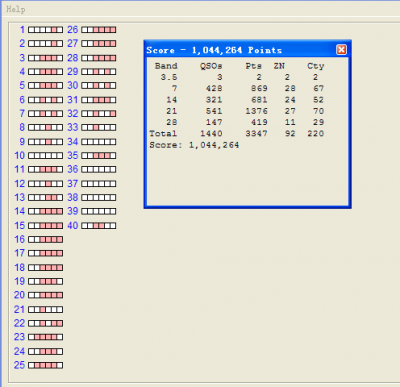Click the Cty column header
Screen dimensions: 400x387
pos(315,66)
